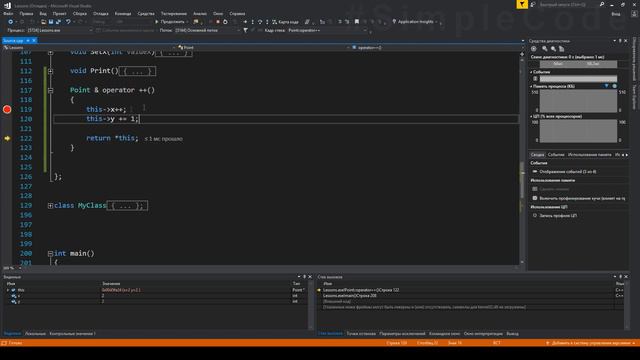The image size is (640, 360).
Task: Click the Запись профиля ЦП option
Action: 558,216
